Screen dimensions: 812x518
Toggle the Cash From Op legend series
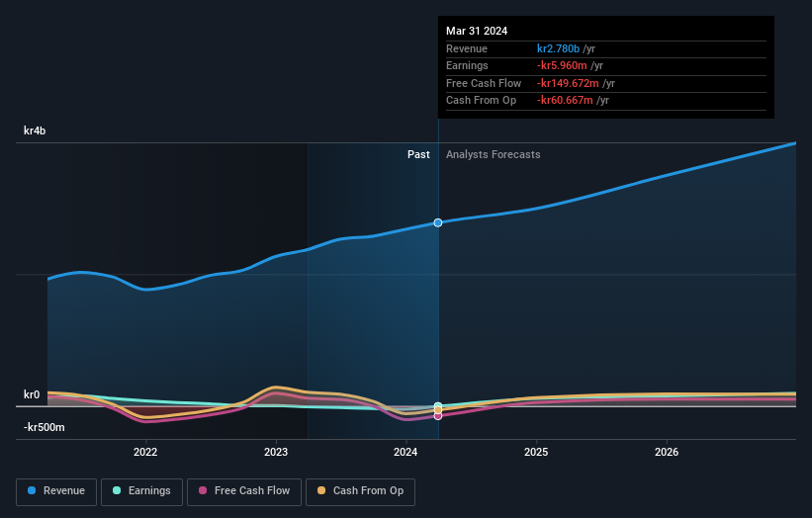pyautogui.click(x=360, y=491)
